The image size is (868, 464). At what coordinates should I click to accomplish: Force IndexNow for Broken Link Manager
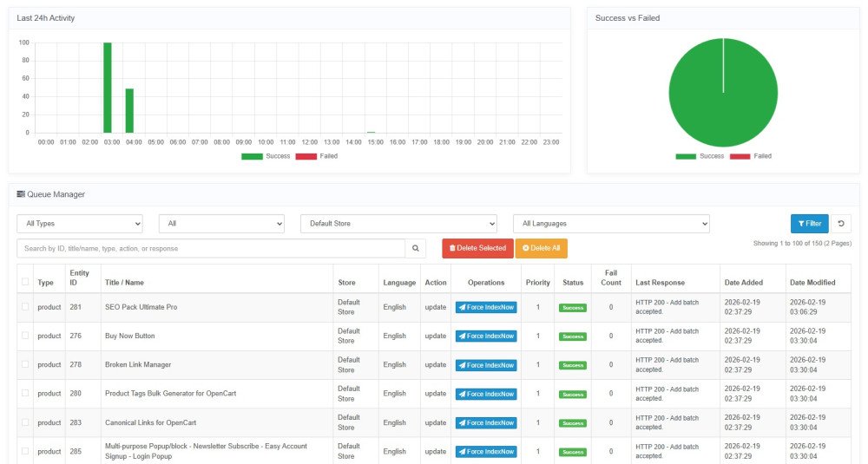click(486, 365)
